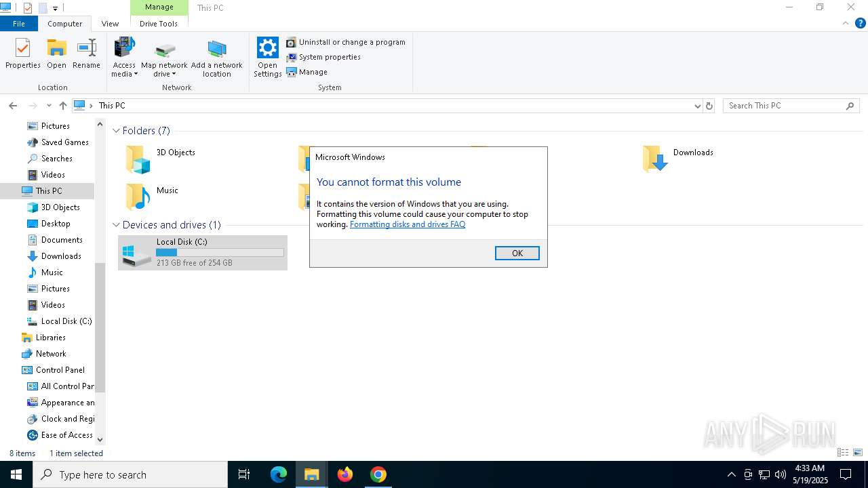
Task: Open Properties in the ribbon
Action: tap(23, 54)
